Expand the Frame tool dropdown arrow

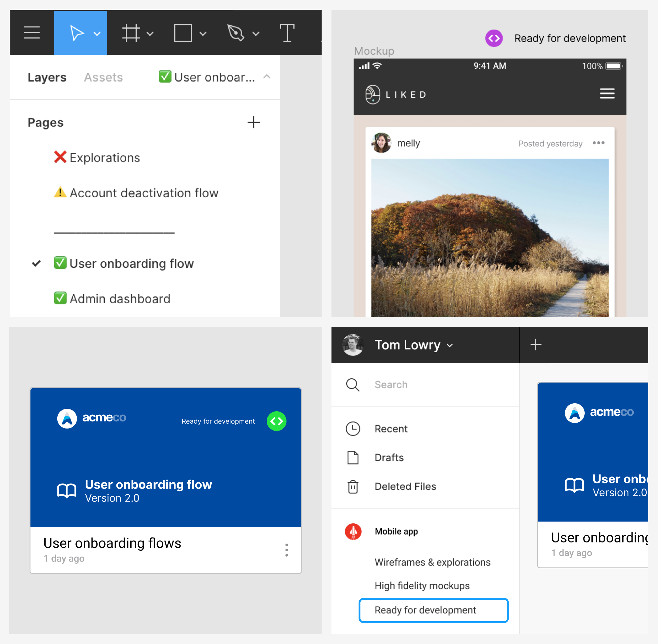coord(150,34)
